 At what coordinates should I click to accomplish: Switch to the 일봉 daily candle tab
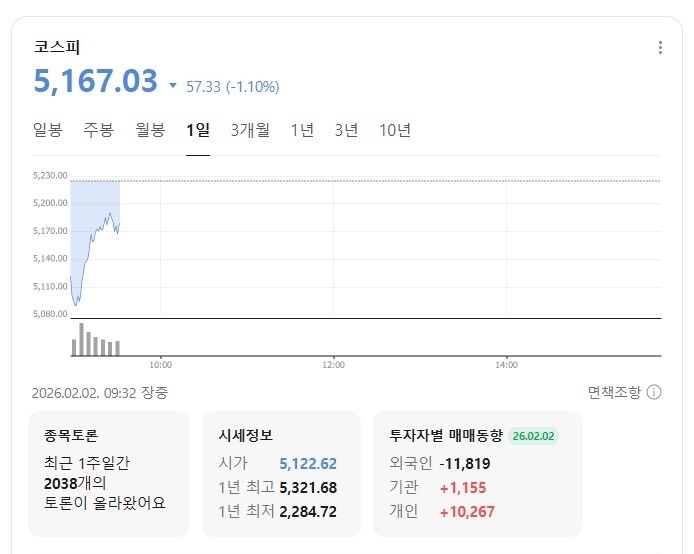click(x=48, y=130)
